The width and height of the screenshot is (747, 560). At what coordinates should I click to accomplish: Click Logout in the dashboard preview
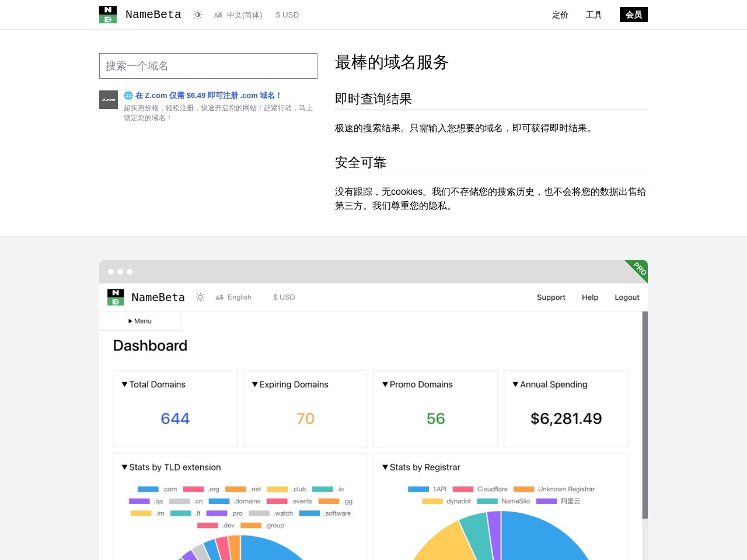pyautogui.click(x=627, y=297)
